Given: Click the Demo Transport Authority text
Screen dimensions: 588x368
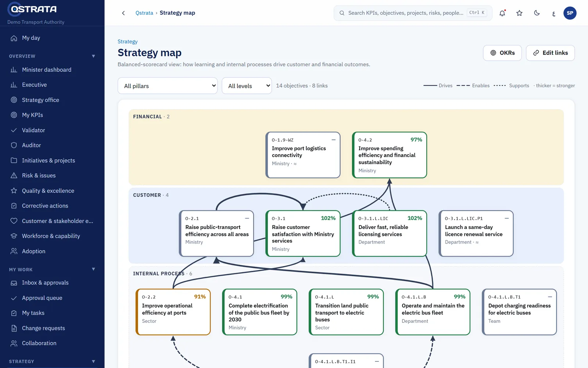Looking at the screenshot, I should click(36, 22).
